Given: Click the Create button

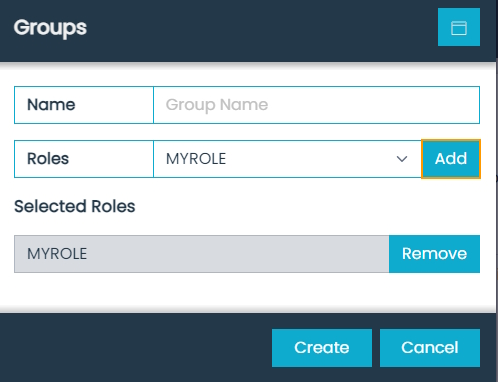Looking at the screenshot, I should (x=322, y=348).
